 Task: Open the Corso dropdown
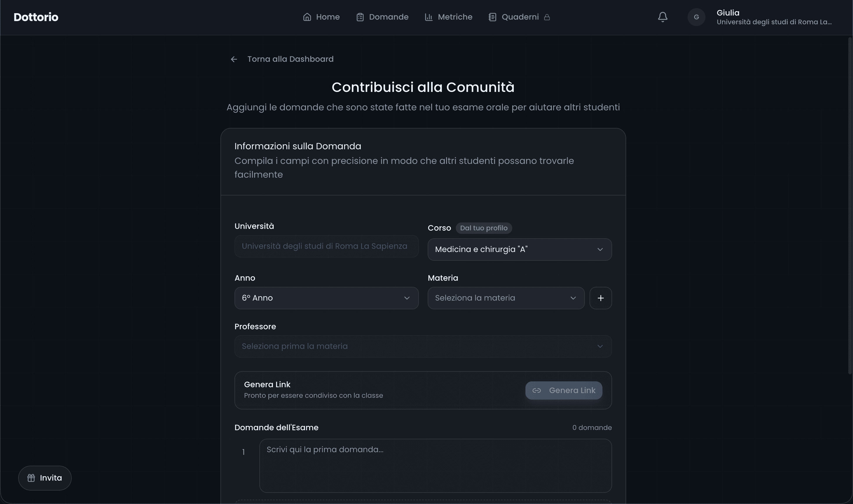click(x=520, y=249)
